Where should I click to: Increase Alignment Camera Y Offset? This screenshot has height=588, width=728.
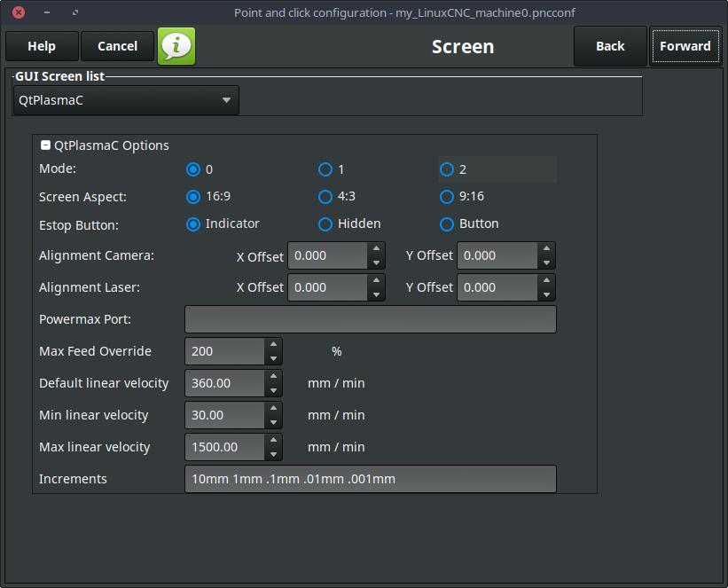546,248
